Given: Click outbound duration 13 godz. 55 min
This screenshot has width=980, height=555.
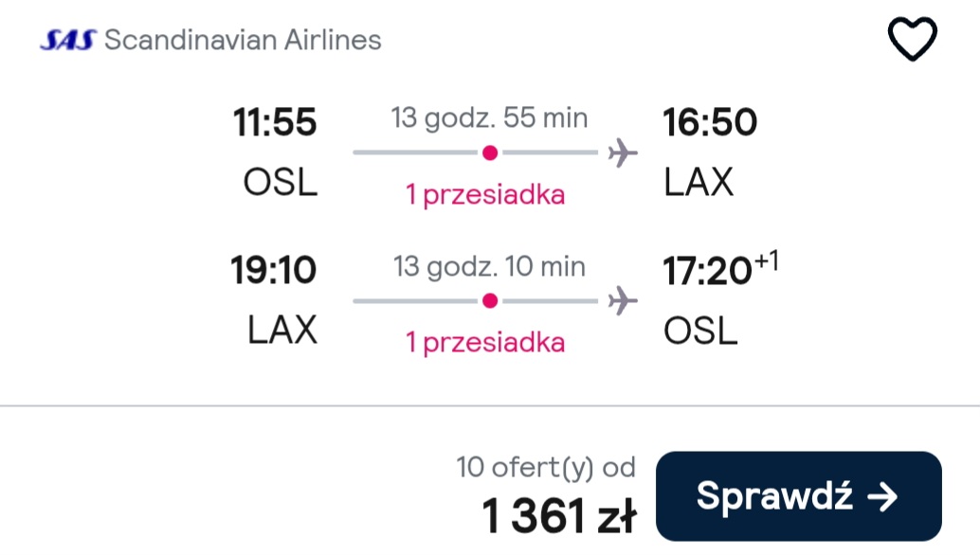Looking at the screenshot, I should pyautogui.click(x=489, y=117).
